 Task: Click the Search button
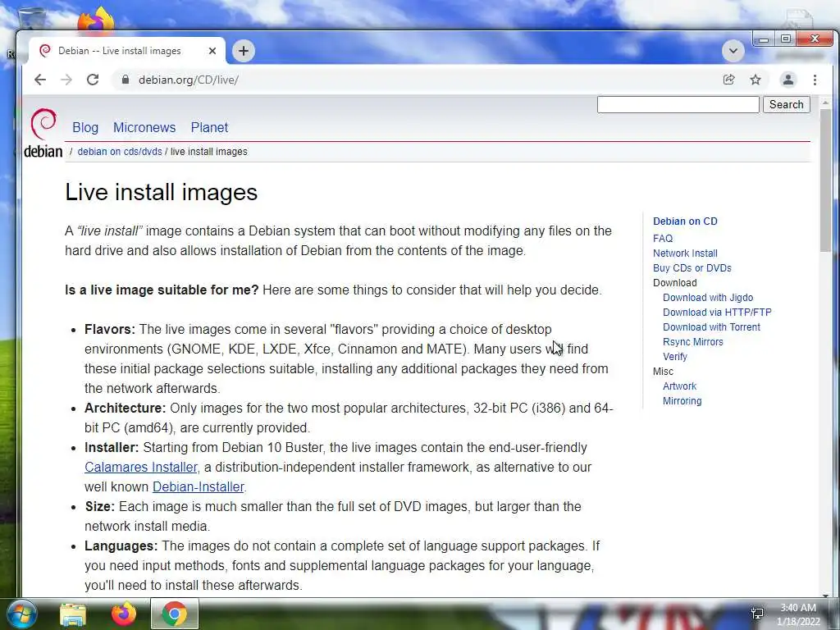[x=787, y=104]
